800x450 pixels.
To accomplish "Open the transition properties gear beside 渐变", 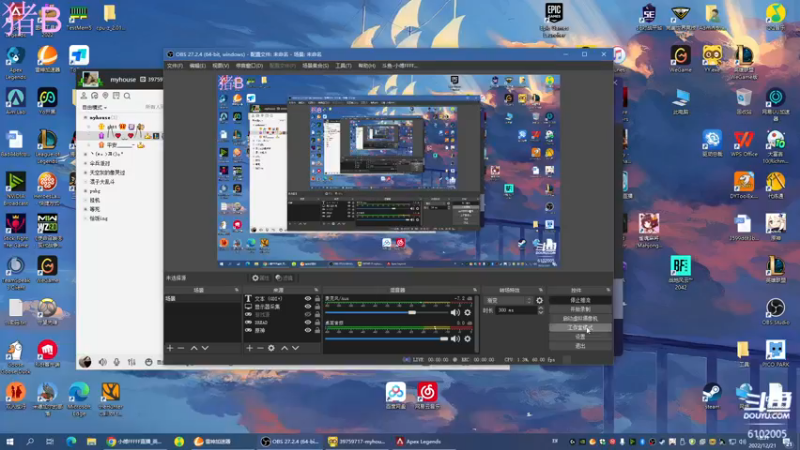I will [x=539, y=301].
